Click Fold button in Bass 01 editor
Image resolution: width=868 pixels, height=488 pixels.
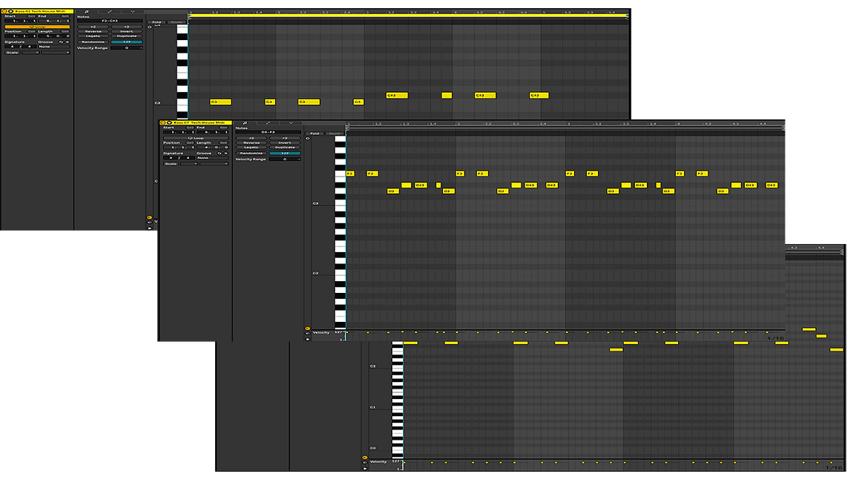(157, 22)
